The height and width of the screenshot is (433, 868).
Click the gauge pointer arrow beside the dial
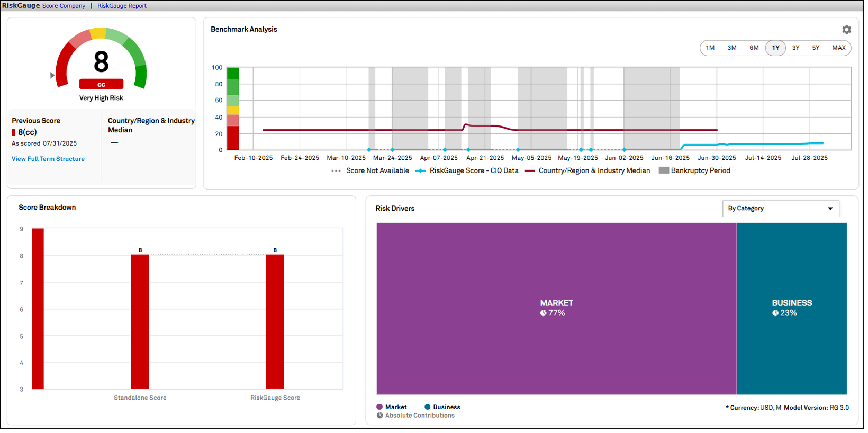[x=52, y=75]
